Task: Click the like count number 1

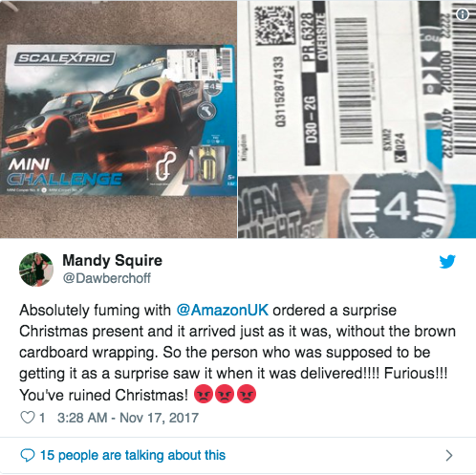Action: click(42, 418)
